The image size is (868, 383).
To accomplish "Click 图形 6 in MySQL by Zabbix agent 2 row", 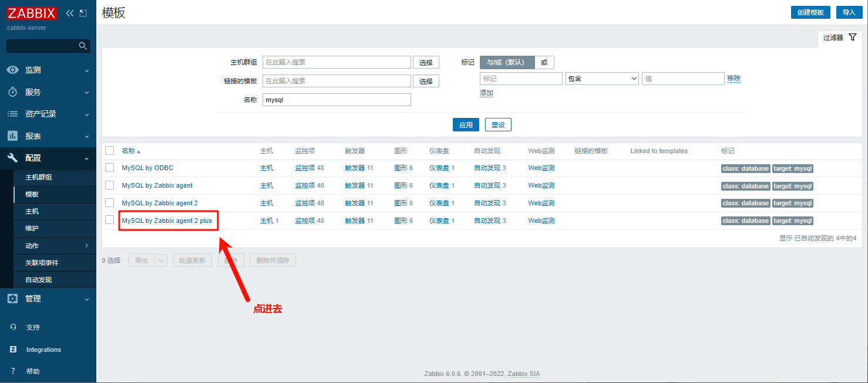I will coord(403,203).
